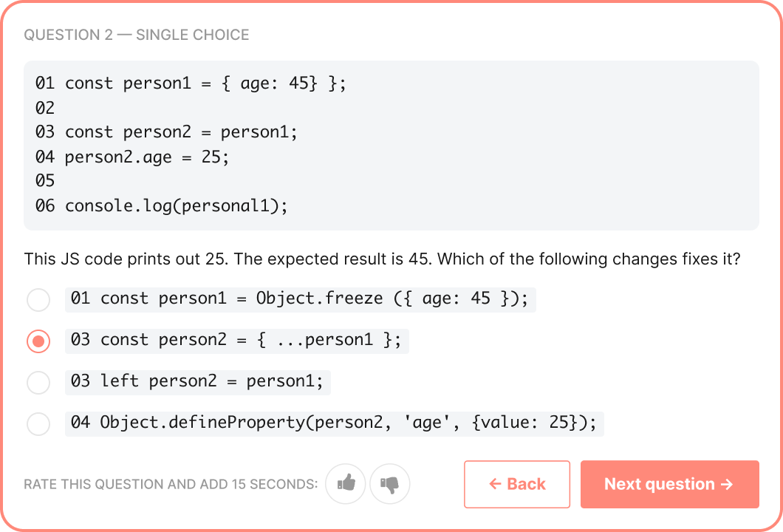Click the console.log line in the code block
This screenshot has width=783, height=532.
(161, 205)
